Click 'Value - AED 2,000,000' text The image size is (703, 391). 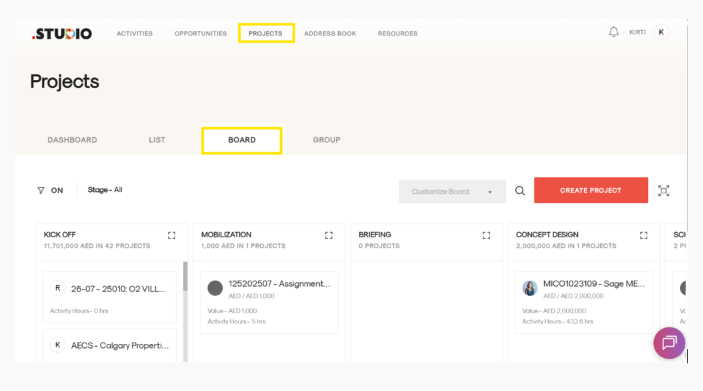554,311
